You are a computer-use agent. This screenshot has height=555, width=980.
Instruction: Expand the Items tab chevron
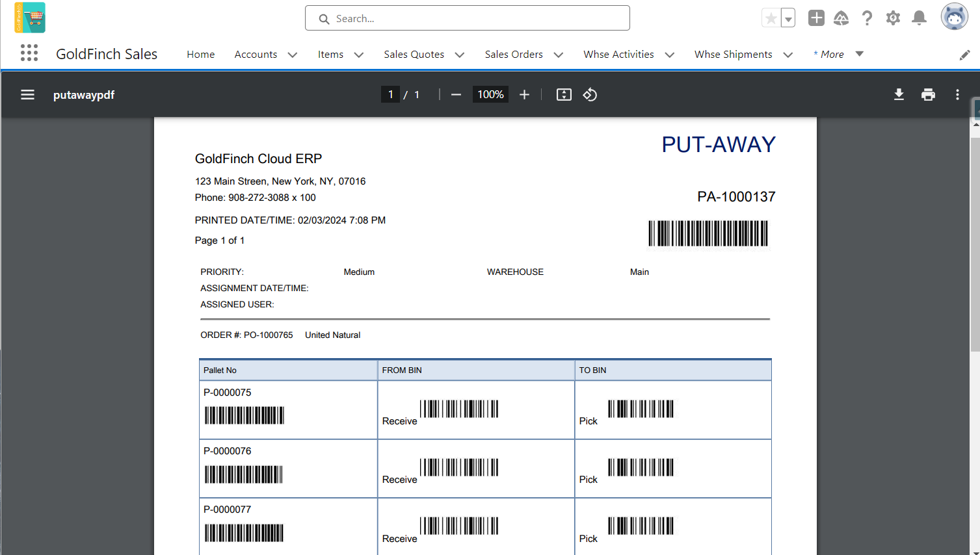coord(358,55)
